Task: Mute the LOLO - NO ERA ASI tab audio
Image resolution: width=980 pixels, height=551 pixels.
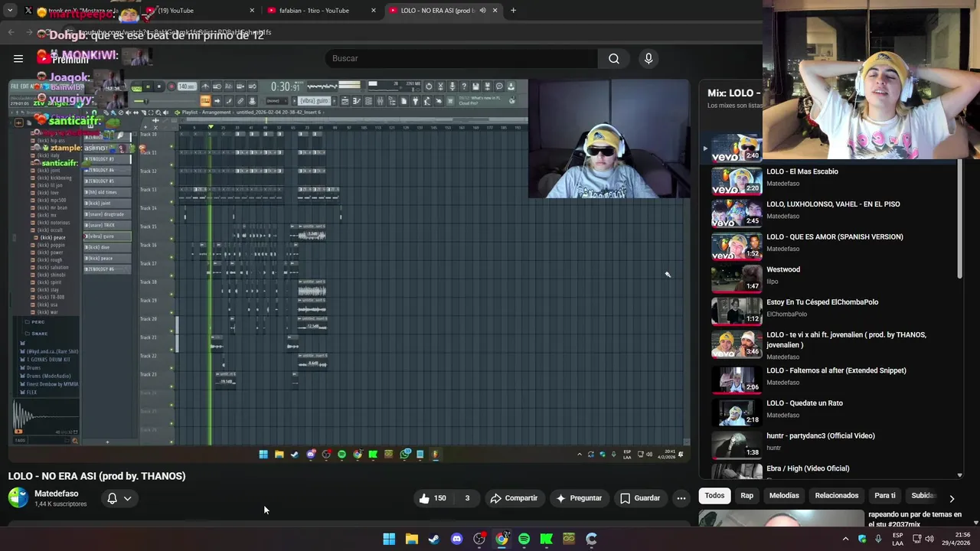Action: coord(482,11)
